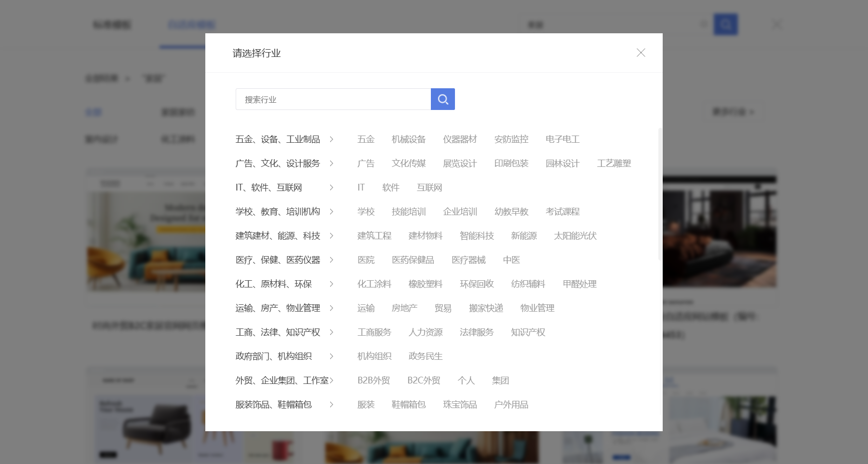Select 物业管理 under 运输、房产、物业管理

pos(537,308)
